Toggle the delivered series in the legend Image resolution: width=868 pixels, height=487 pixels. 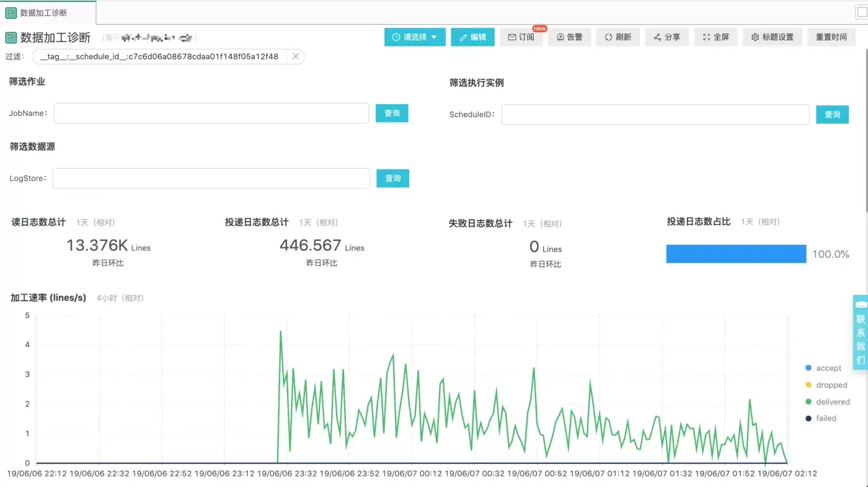[x=828, y=401]
